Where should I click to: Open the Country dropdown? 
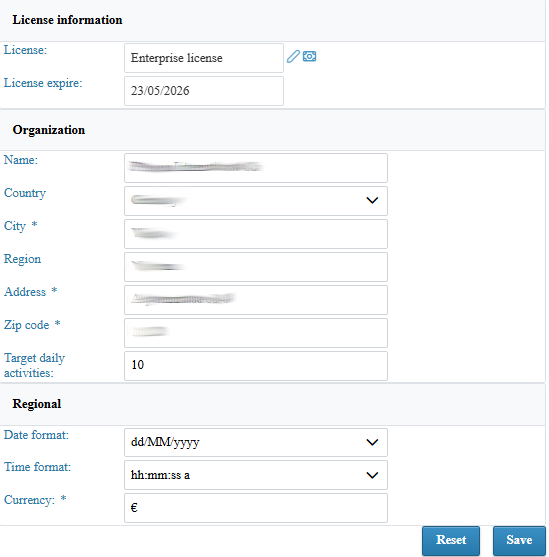pos(256,201)
